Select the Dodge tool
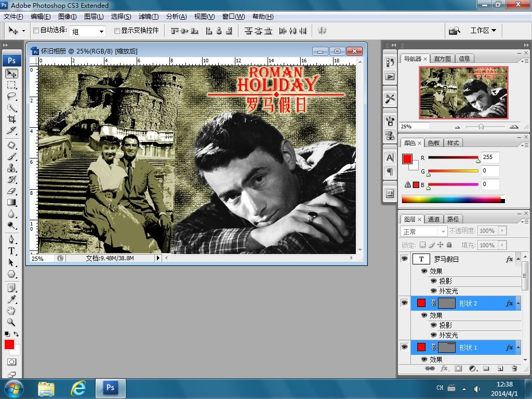This screenshot has height=399, width=532. coord(12,225)
